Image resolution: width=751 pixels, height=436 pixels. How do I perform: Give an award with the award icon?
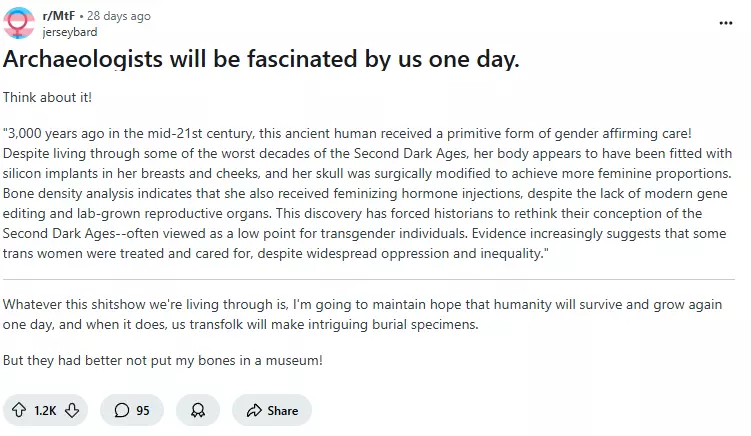[198, 410]
